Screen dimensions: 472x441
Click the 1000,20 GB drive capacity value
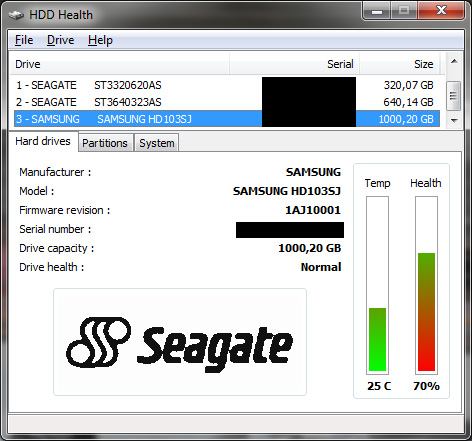pyautogui.click(x=310, y=248)
